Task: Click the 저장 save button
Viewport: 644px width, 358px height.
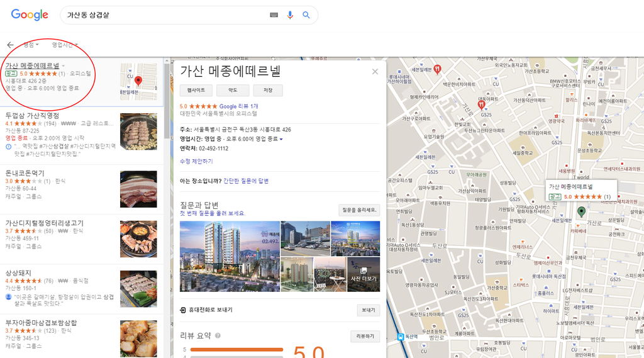Action: click(x=268, y=91)
